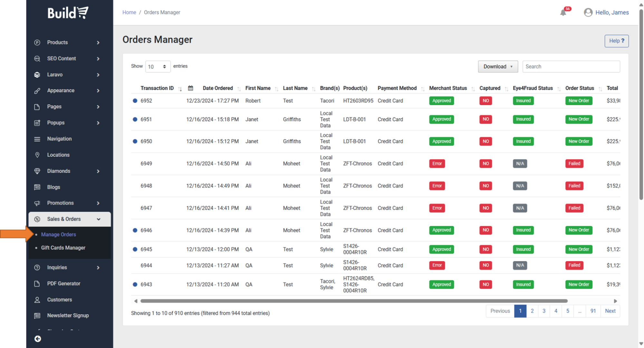Click the notification bell icon
This screenshot has width=644, height=348.
(x=563, y=13)
